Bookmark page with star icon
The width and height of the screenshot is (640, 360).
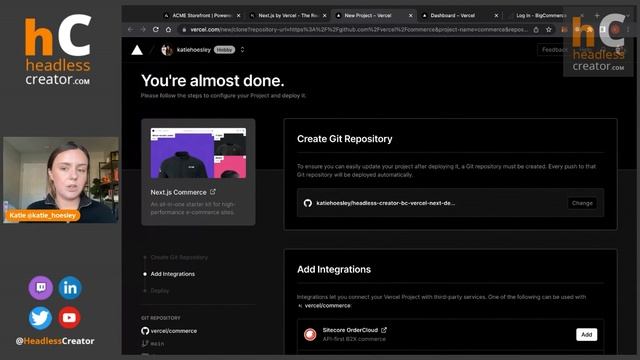(x=549, y=29)
